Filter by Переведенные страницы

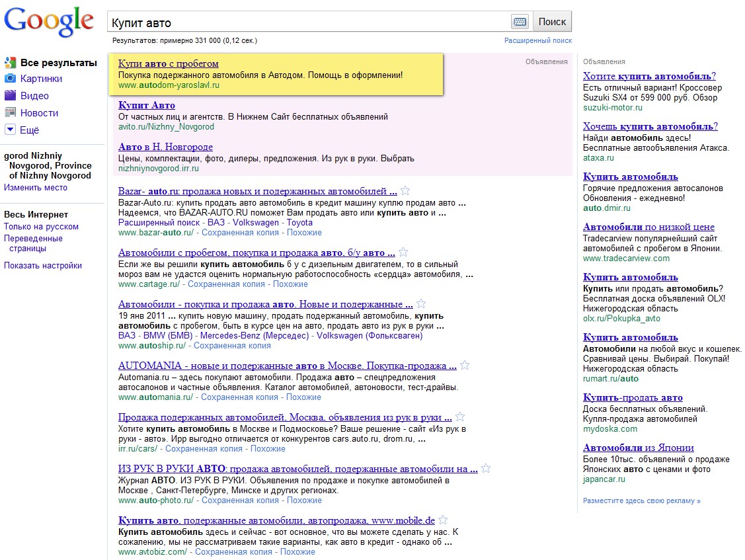pos(33,243)
